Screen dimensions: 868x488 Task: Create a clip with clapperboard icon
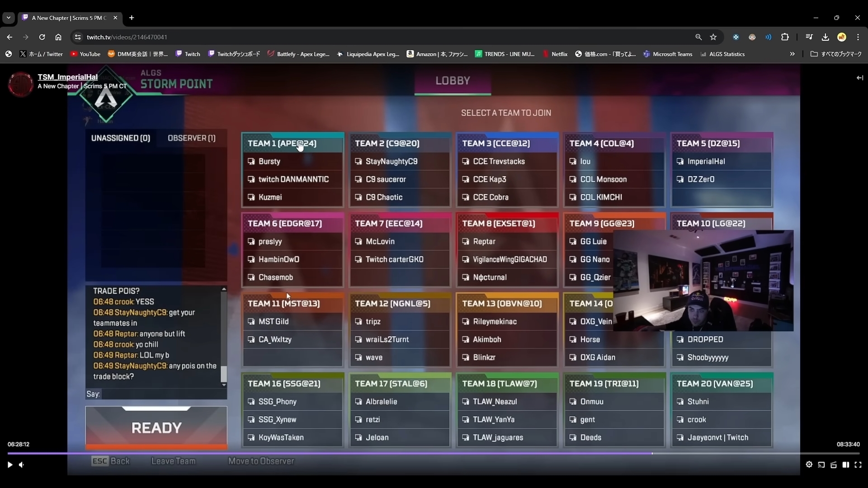pos(833,465)
